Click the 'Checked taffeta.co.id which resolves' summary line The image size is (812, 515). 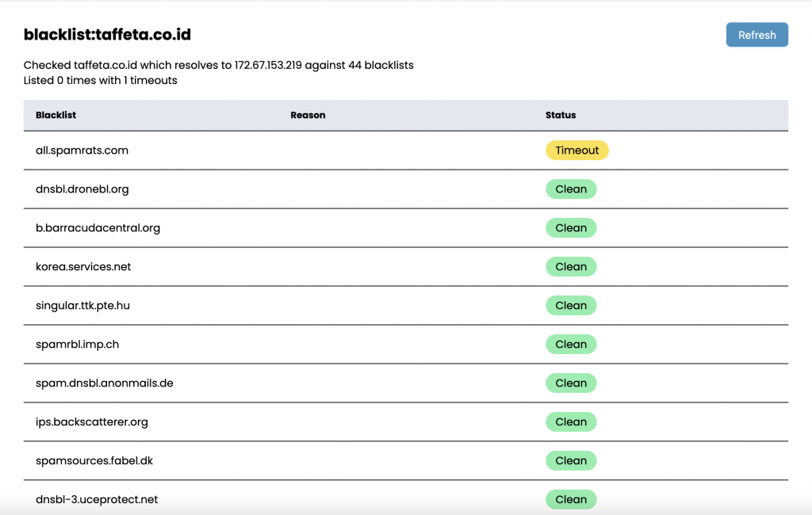click(218, 65)
